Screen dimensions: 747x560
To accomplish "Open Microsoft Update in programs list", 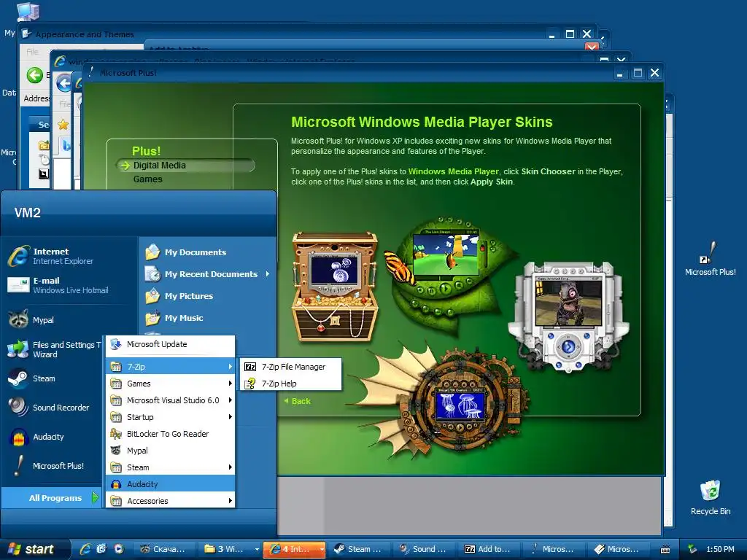I will (170, 344).
